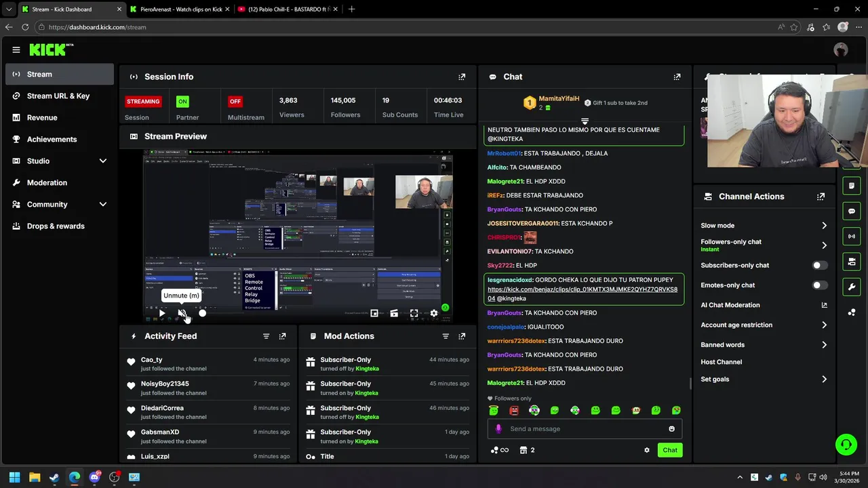Viewport: 868px width, 488px height.
Task: Open the document panel icon in the right sidebar
Action: (x=852, y=186)
